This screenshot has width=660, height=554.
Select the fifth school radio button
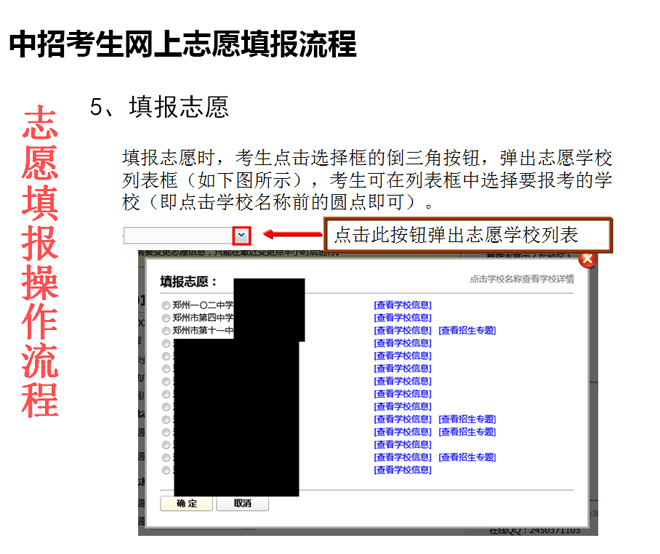click(x=166, y=356)
